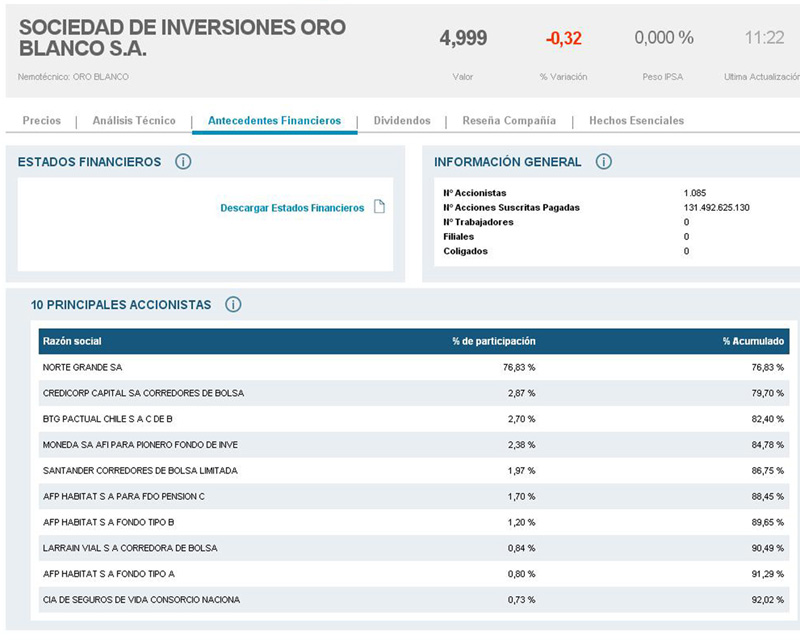
Task: Click the Razón social column header
Action: [x=72, y=341]
